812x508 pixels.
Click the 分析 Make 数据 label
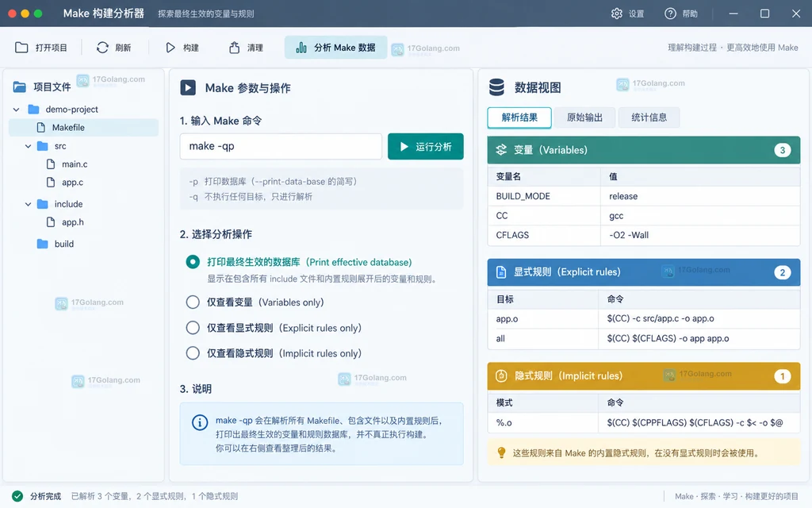pos(345,48)
